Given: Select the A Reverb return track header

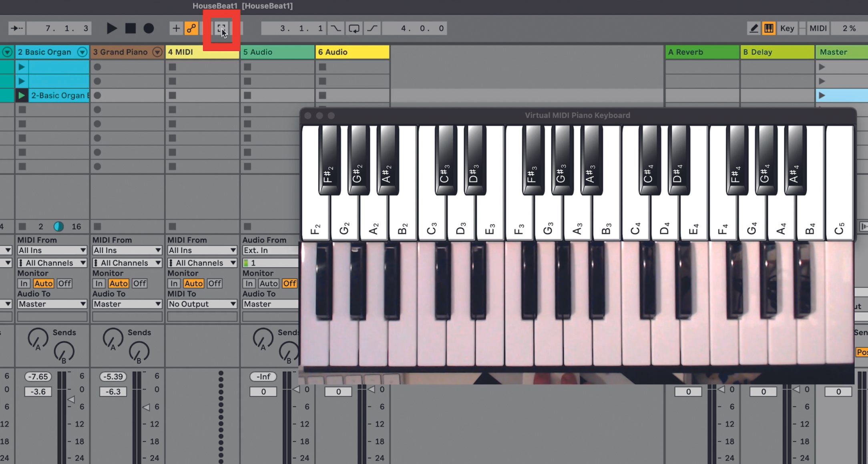Looking at the screenshot, I should pyautogui.click(x=702, y=52).
